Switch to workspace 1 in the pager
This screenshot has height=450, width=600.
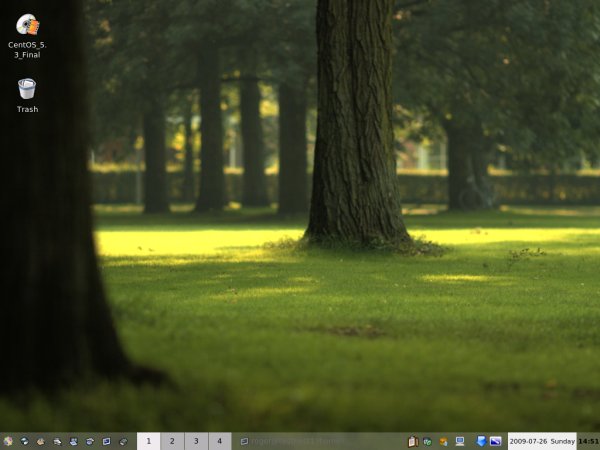[148, 441]
